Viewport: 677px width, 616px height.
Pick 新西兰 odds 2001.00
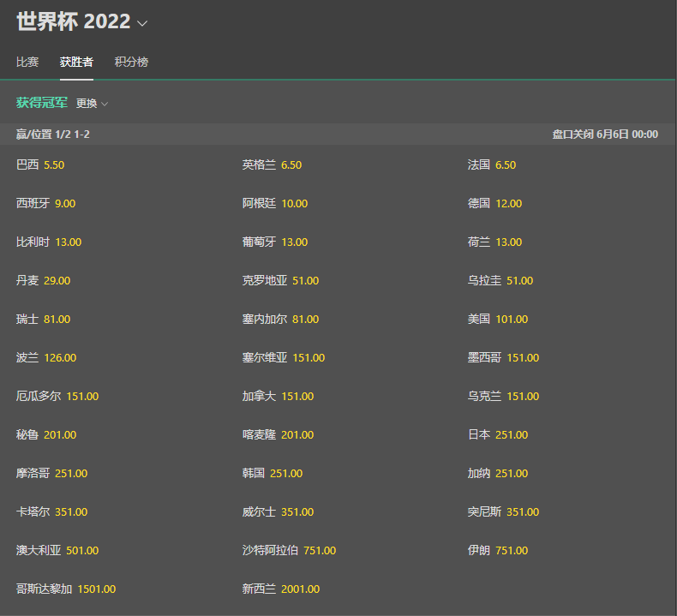coord(281,589)
